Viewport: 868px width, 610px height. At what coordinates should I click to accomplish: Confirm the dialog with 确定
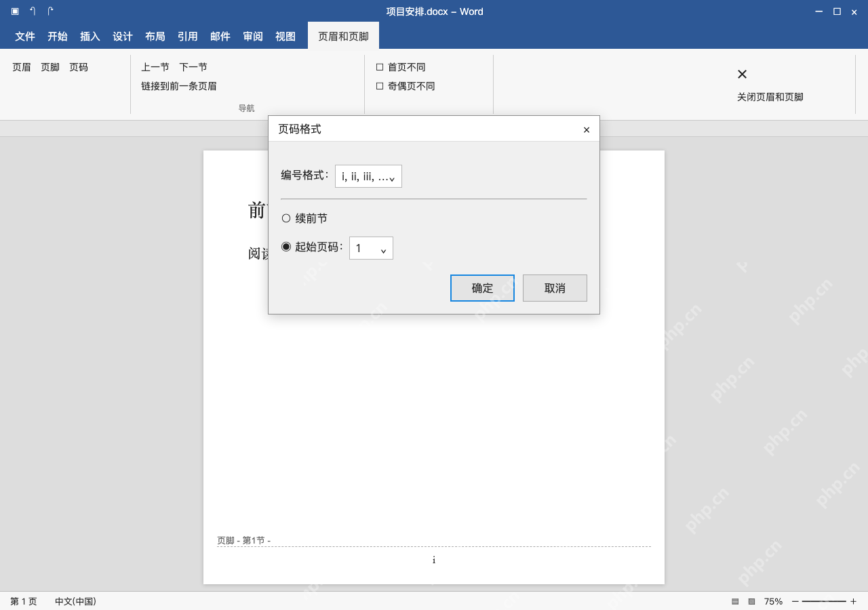tap(482, 288)
